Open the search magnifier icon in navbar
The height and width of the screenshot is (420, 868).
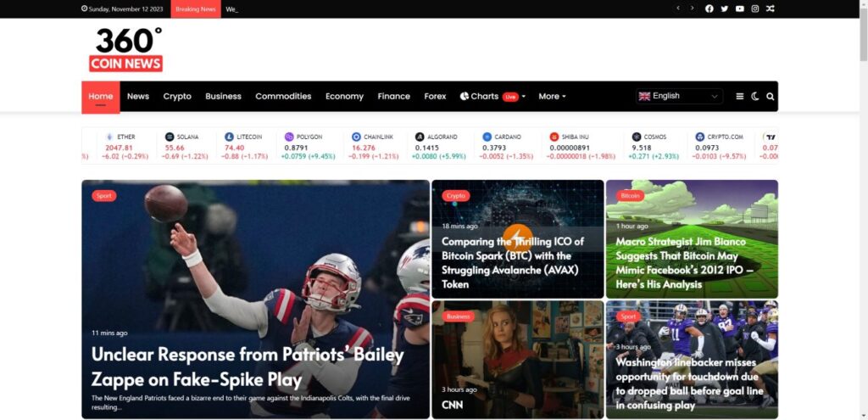[770, 97]
